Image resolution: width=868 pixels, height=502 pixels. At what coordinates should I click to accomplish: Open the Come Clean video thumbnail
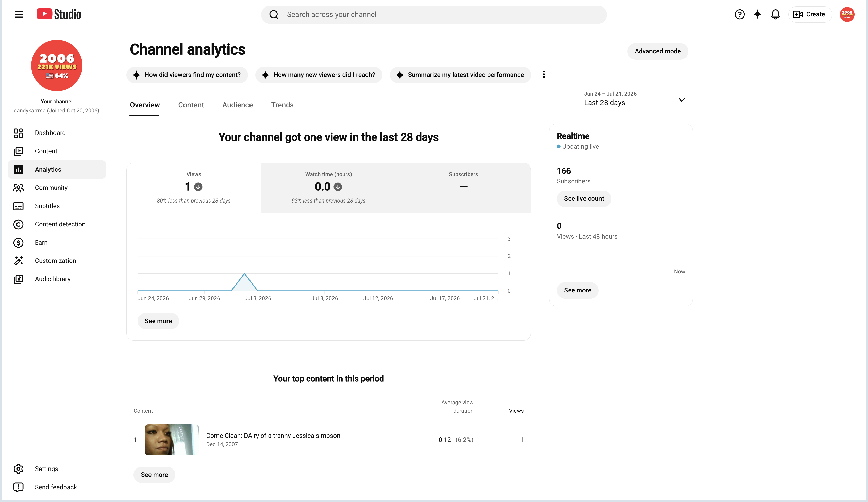point(172,440)
